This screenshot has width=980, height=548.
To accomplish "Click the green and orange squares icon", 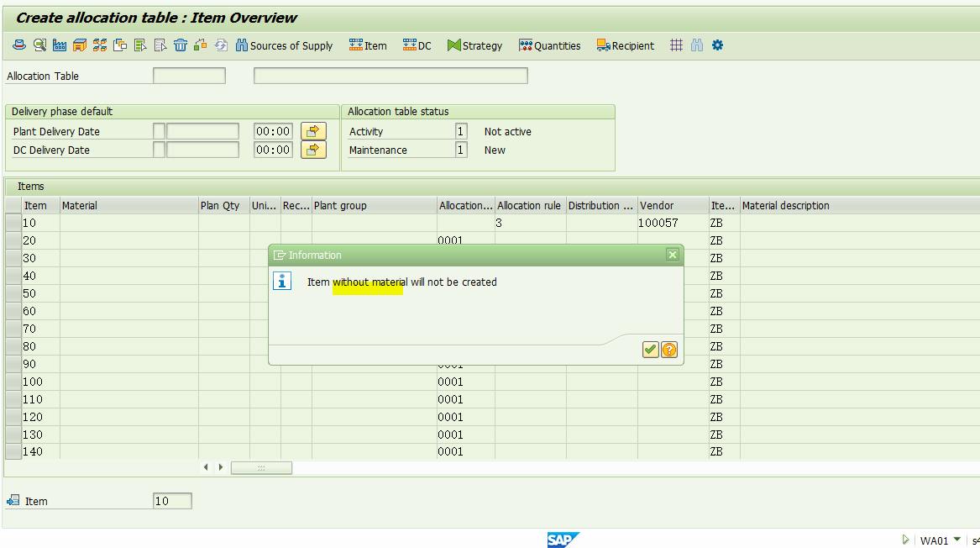I will 201,45.
